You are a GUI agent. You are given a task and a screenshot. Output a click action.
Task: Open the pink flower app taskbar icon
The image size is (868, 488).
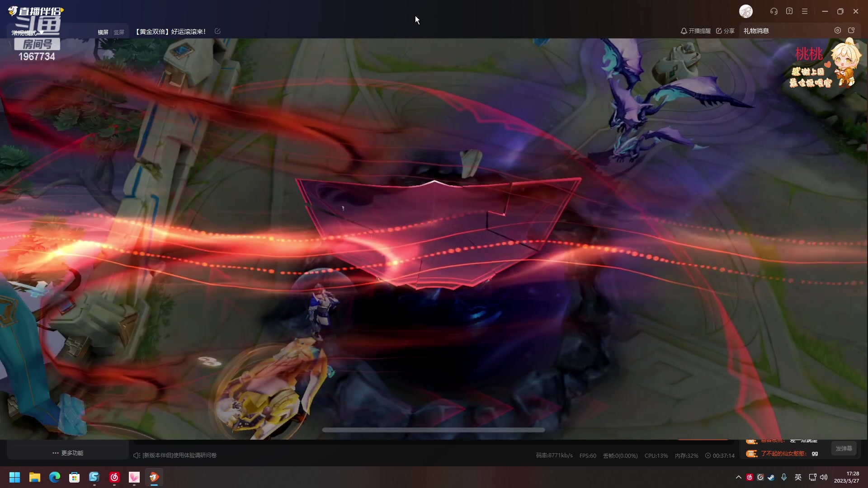(x=134, y=477)
